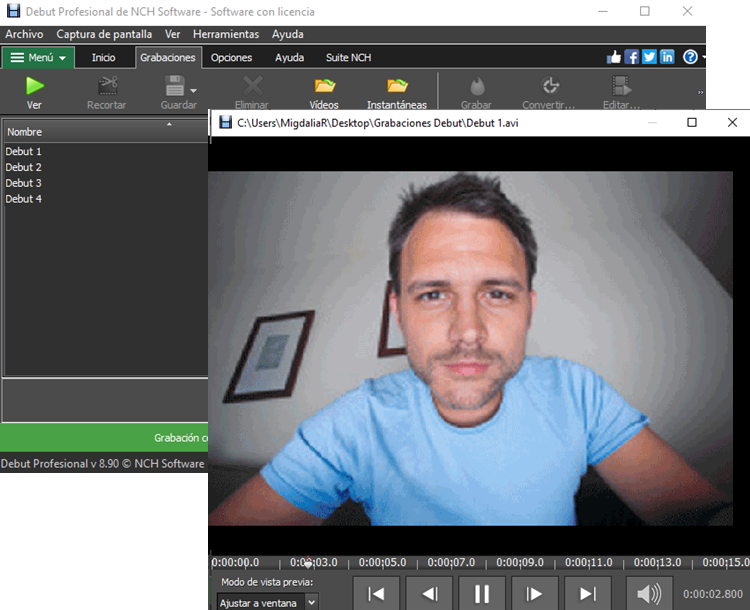Click timeline at 0:00:05.0 mark
This screenshot has width=750, height=610.
click(382, 563)
